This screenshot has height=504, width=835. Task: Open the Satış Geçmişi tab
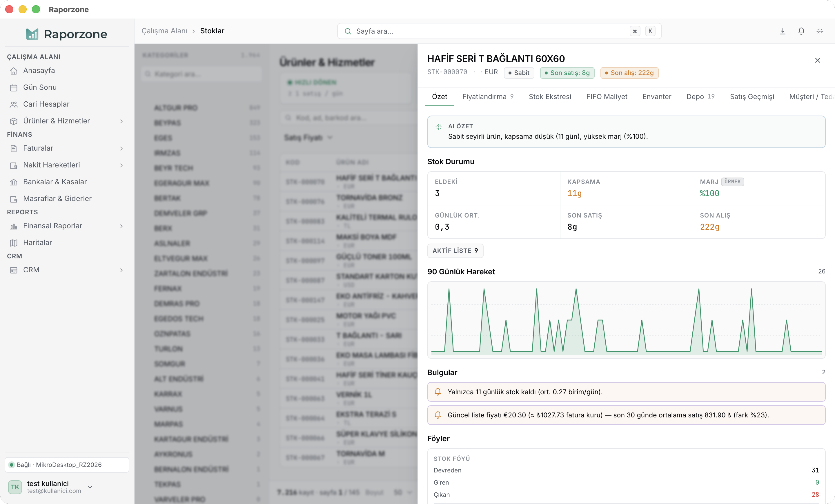tap(752, 97)
